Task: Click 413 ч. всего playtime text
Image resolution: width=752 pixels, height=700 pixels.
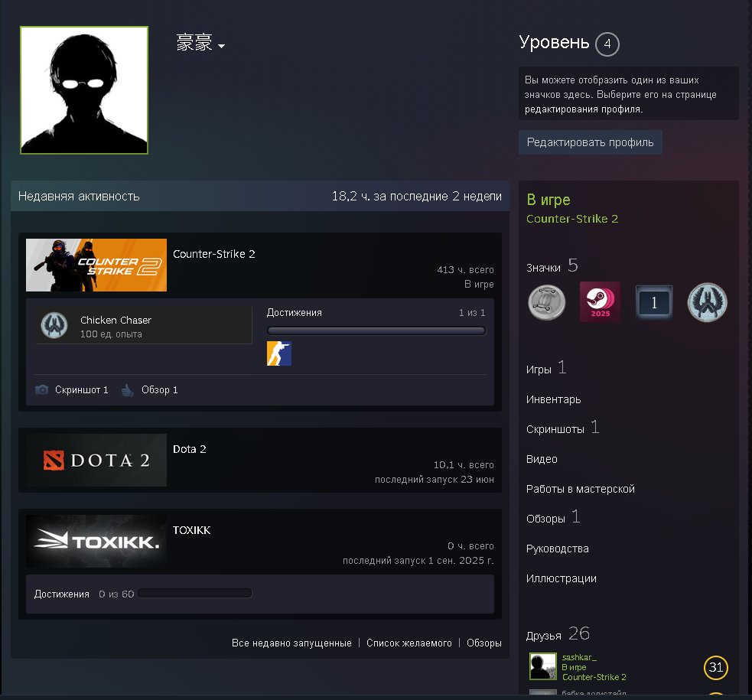Action: (x=465, y=270)
